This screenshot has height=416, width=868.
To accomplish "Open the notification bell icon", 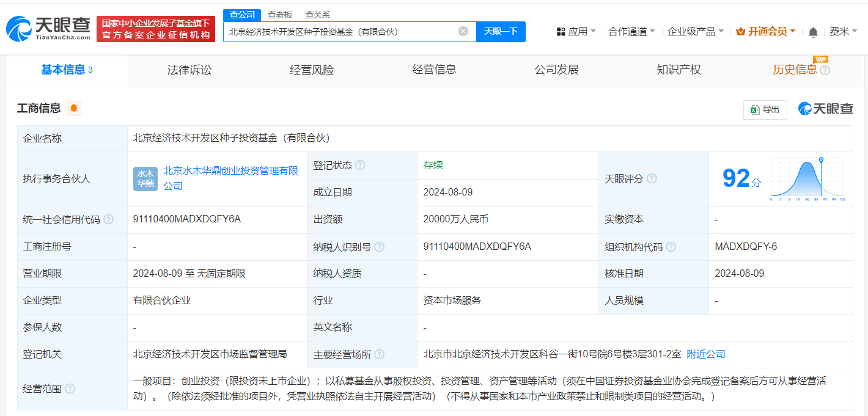I will 813,31.
